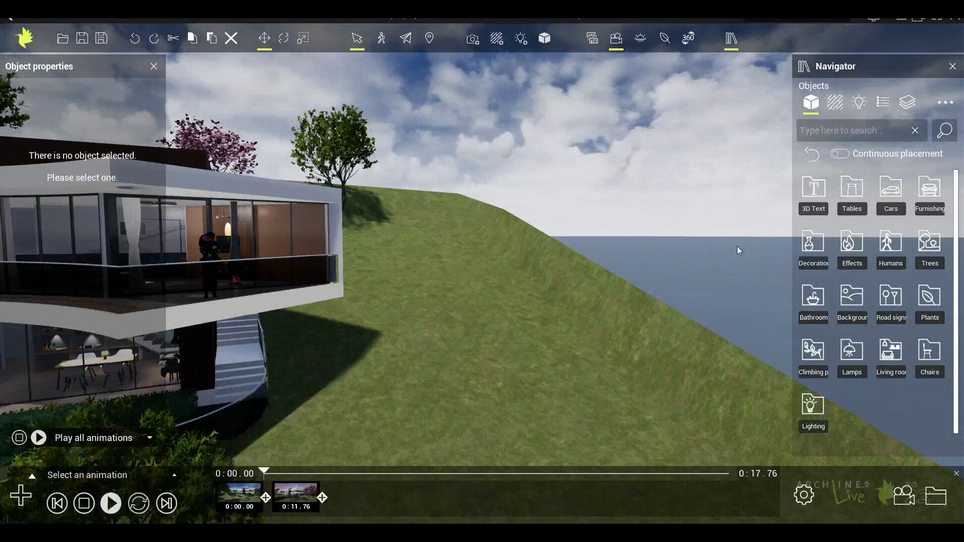The width and height of the screenshot is (964, 542).
Task: Undo the last action
Action: (x=135, y=38)
